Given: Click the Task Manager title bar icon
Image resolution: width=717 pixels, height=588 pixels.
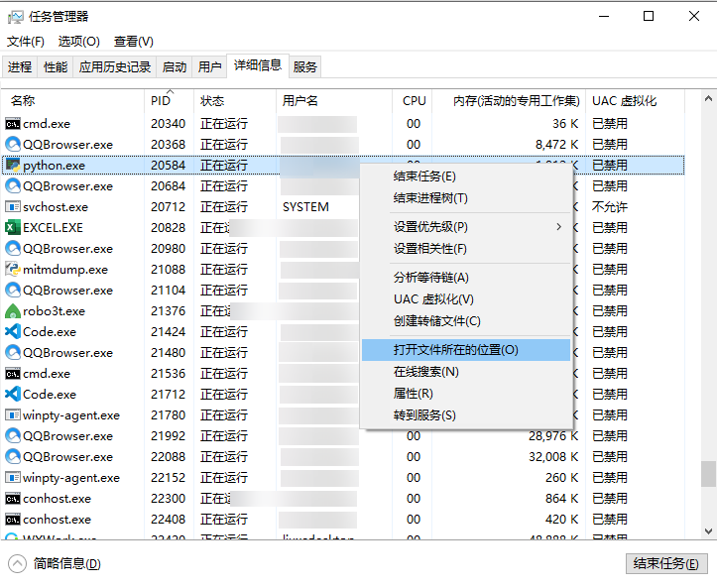Looking at the screenshot, I should 15,17.
